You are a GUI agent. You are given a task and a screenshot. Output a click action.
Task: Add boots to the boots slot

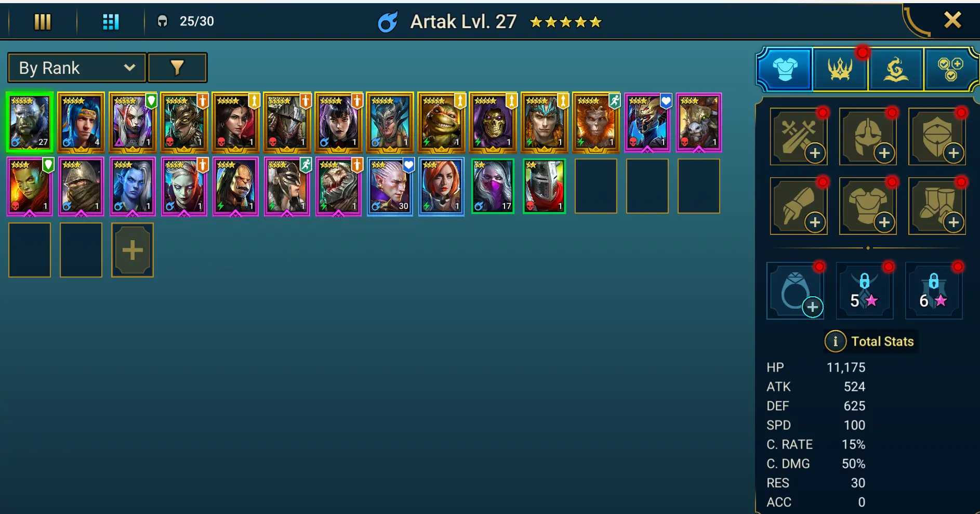pos(937,206)
